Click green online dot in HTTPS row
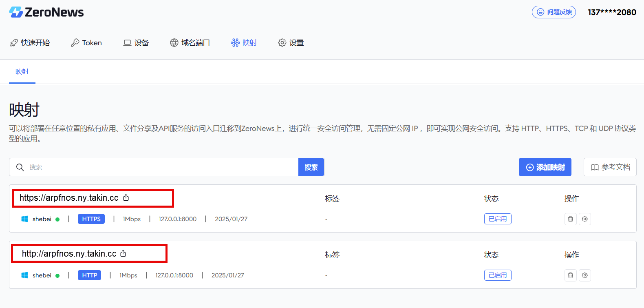Viewport: 644px width, 308px height. pos(57,219)
